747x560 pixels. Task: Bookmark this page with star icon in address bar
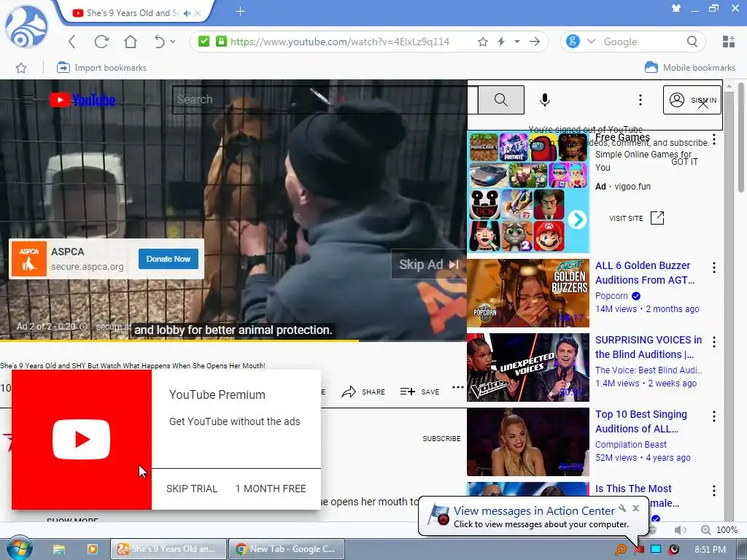[483, 42]
